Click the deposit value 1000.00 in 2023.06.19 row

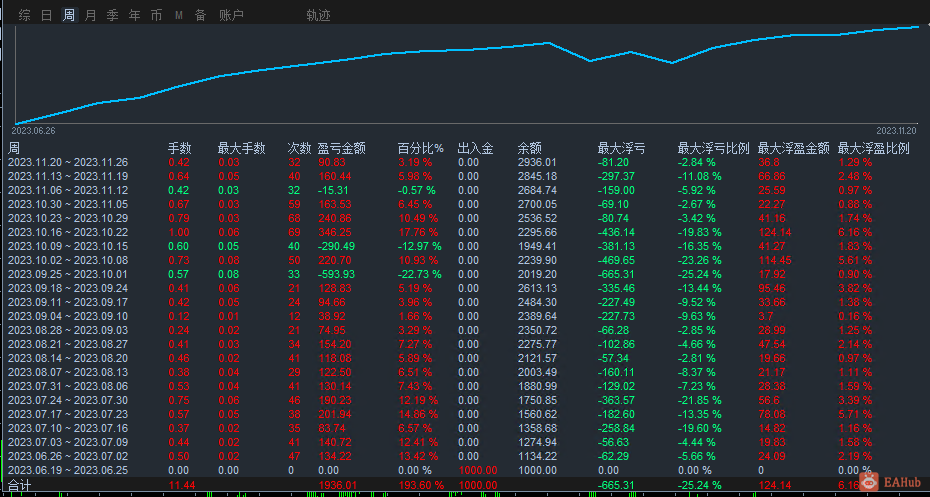tap(478, 470)
